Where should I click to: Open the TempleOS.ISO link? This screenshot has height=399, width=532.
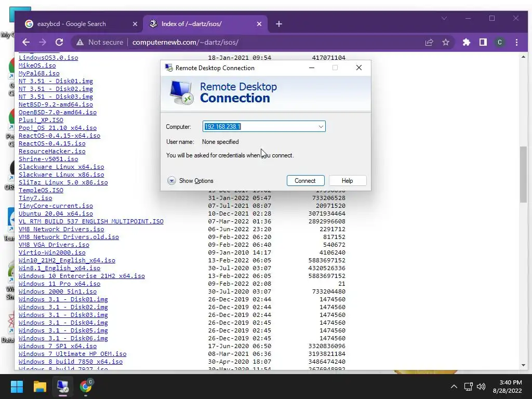coord(41,190)
